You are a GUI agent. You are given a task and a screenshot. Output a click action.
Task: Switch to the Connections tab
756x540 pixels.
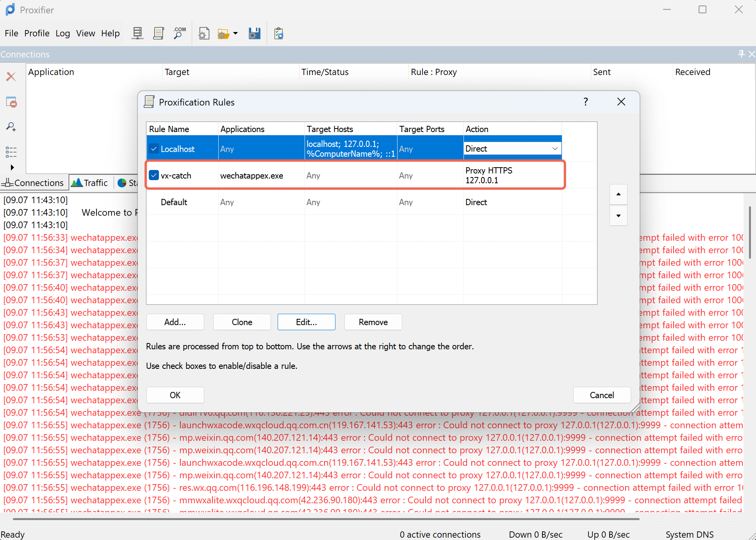[x=34, y=183]
